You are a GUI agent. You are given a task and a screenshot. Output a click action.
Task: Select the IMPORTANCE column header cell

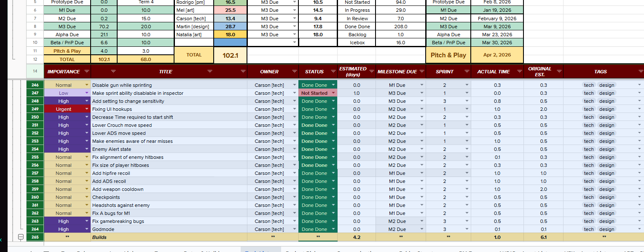67,72
